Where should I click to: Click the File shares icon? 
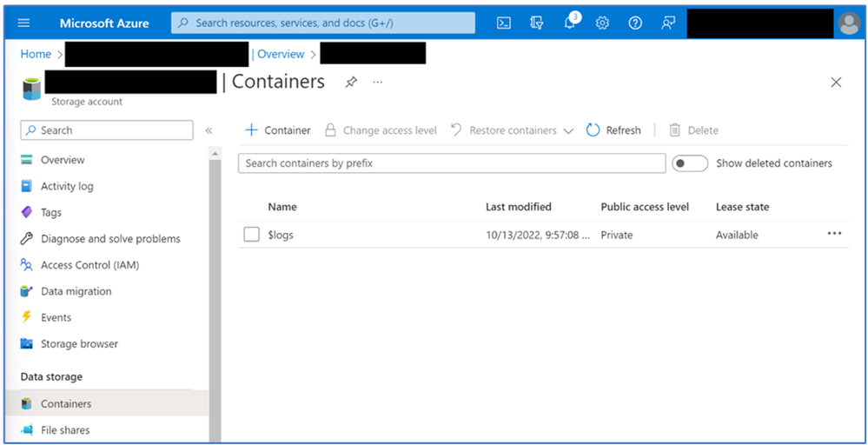27,430
